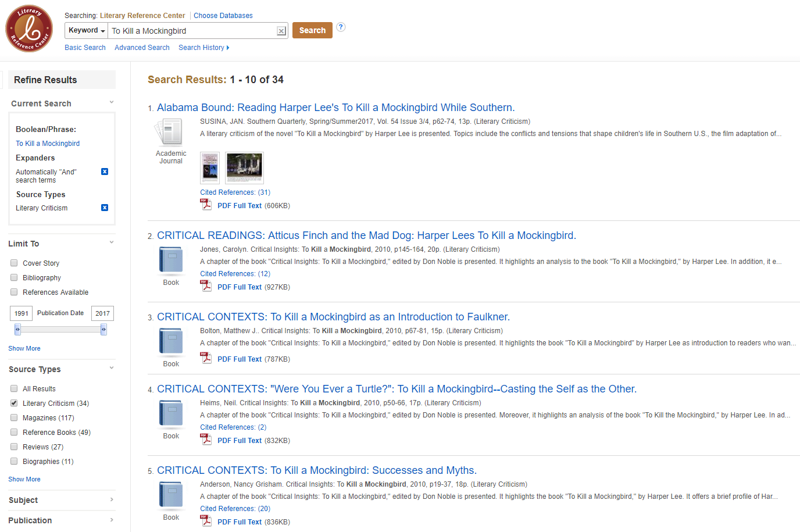Uncheck the Literary Criticism (34) checkbox
The image size is (800, 532).
(14, 403)
